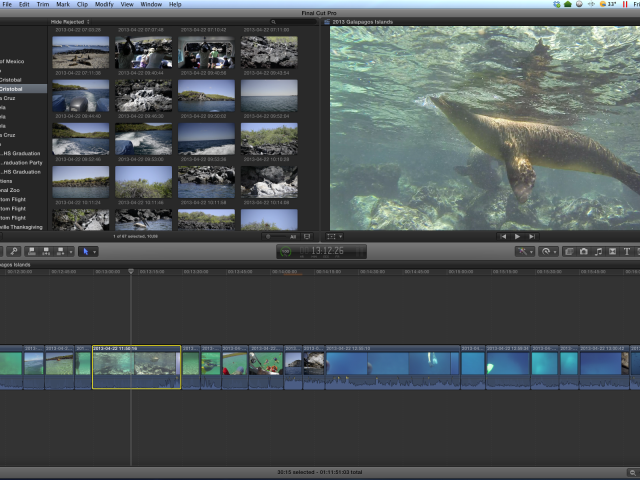The width and height of the screenshot is (640, 480).
Task: Open the Enhancements magic wand icon
Action: tap(522, 251)
